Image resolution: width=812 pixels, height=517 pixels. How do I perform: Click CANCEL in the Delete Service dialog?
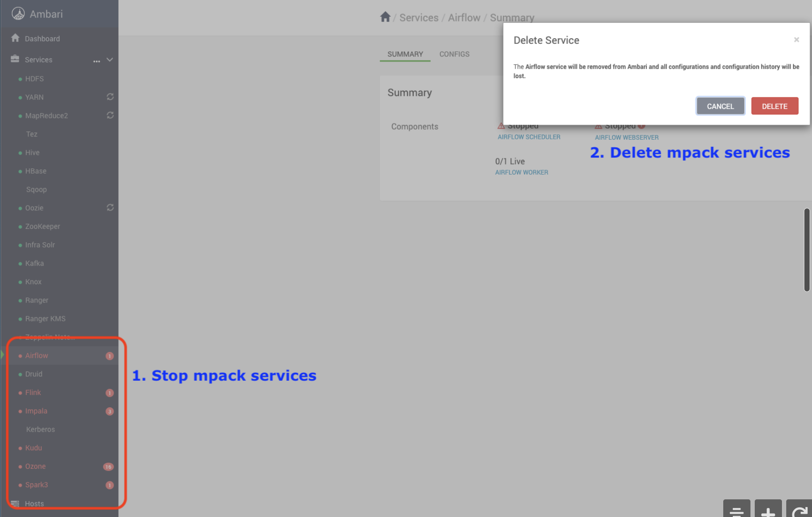720,106
